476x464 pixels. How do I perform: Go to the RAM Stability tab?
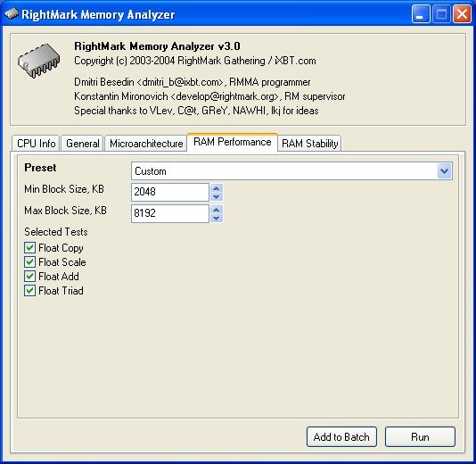(309, 144)
